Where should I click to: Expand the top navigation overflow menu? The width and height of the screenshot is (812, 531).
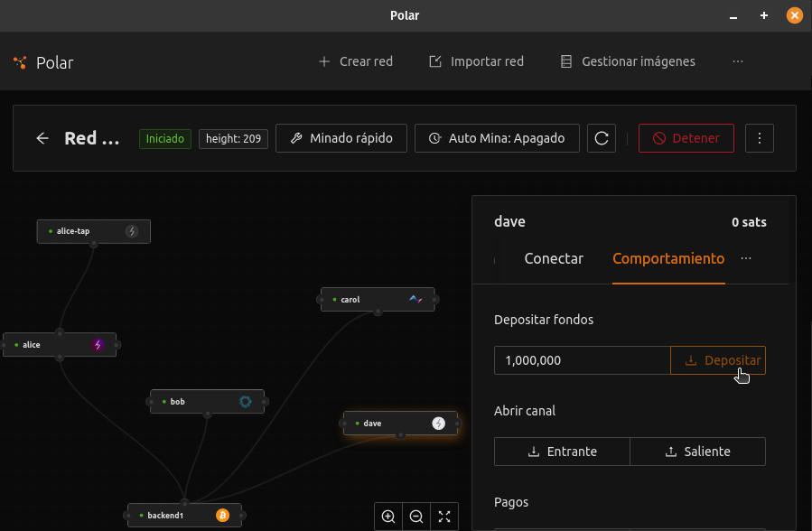[x=738, y=61]
